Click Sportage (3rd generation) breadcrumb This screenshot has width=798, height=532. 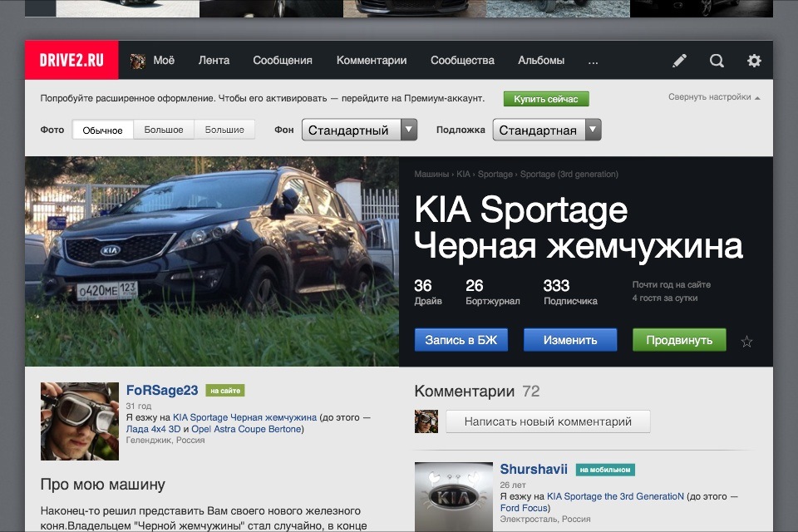pos(569,174)
